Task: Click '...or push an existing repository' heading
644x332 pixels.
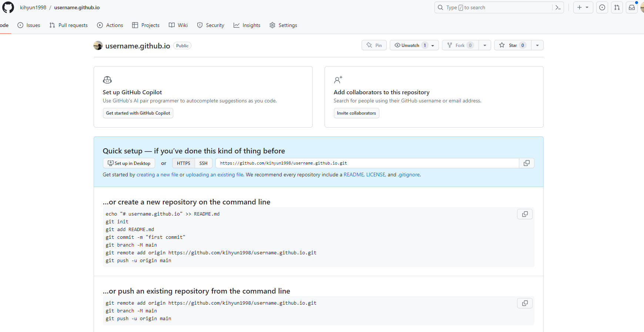Action: [197, 291]
